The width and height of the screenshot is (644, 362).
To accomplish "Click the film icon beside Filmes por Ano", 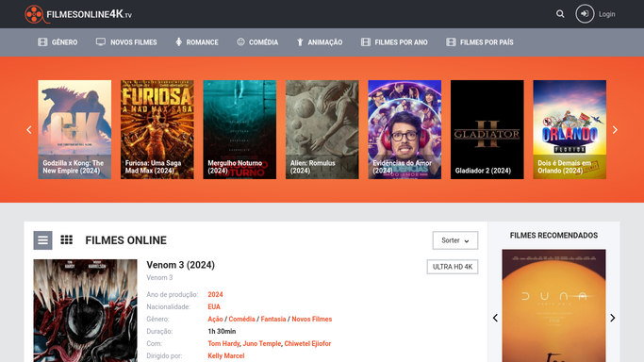I will point(366,41).
